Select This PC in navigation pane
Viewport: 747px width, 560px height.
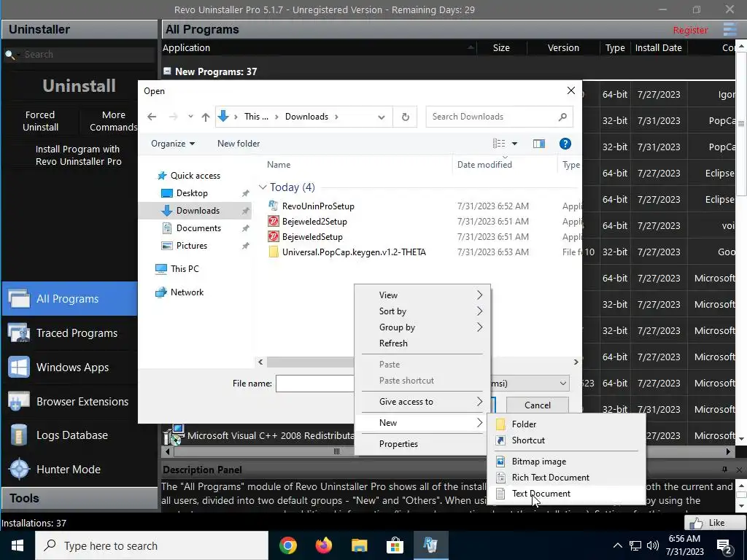(x=185, y=269)
